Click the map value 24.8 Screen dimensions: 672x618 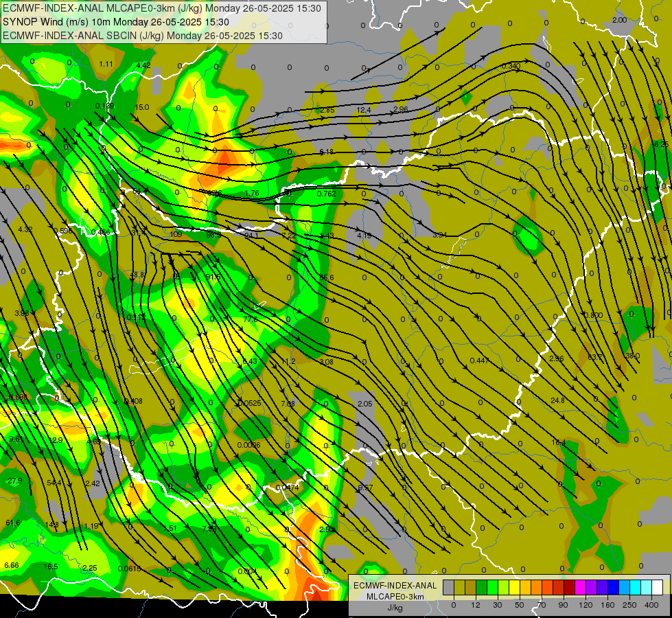[x=557, y=400]
